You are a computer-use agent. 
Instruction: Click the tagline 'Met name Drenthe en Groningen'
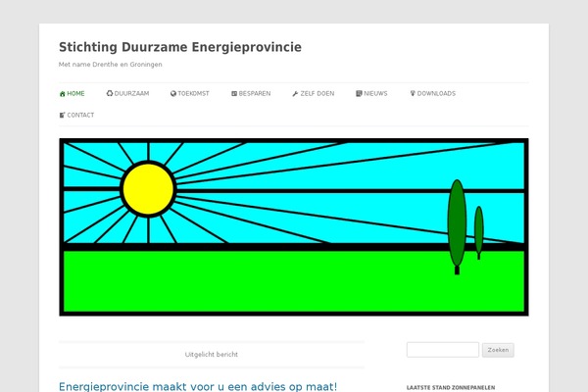coord(110,65)
